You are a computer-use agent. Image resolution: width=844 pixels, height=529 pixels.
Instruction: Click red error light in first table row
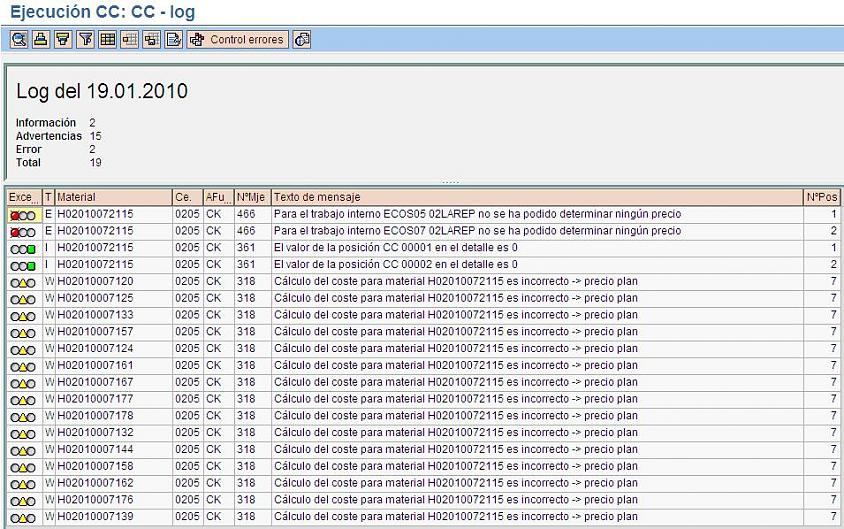pyautogui.click(x=15, y=215)
